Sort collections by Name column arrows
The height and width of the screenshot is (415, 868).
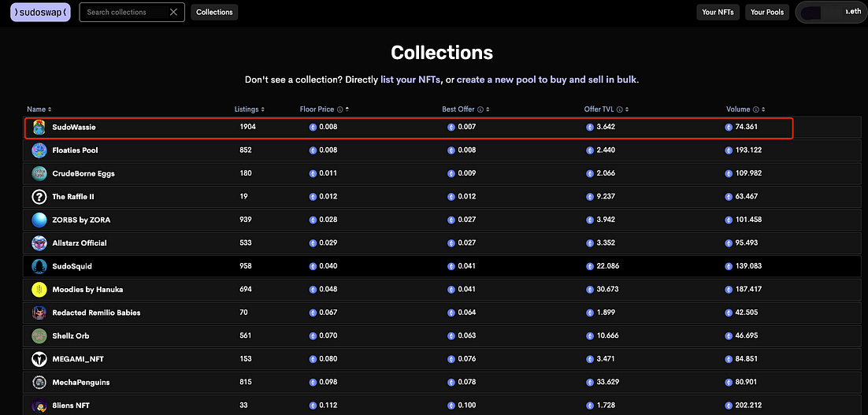(x=50, y=109)
